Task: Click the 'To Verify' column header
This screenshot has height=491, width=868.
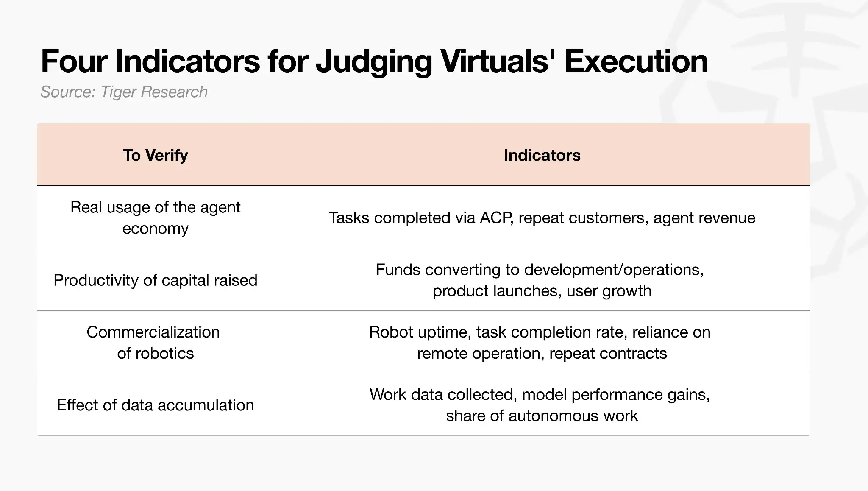Action: [156, 155]
